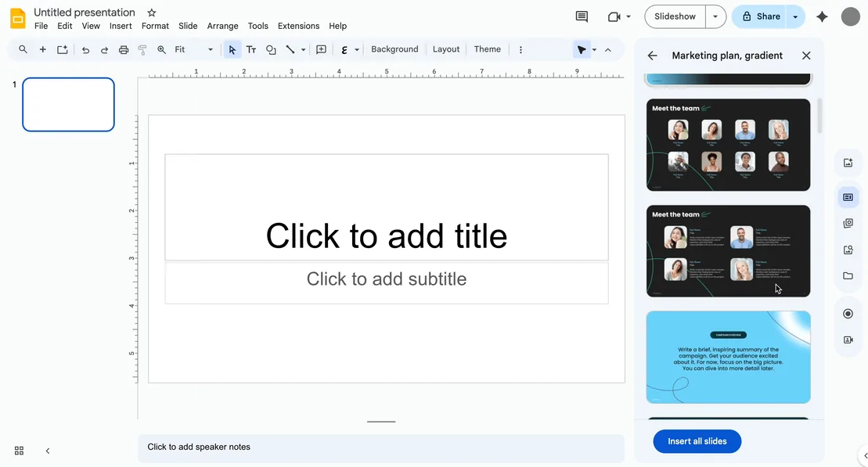Open the Extensions menu
868x467 pixels.
click(x=298, y=26)
